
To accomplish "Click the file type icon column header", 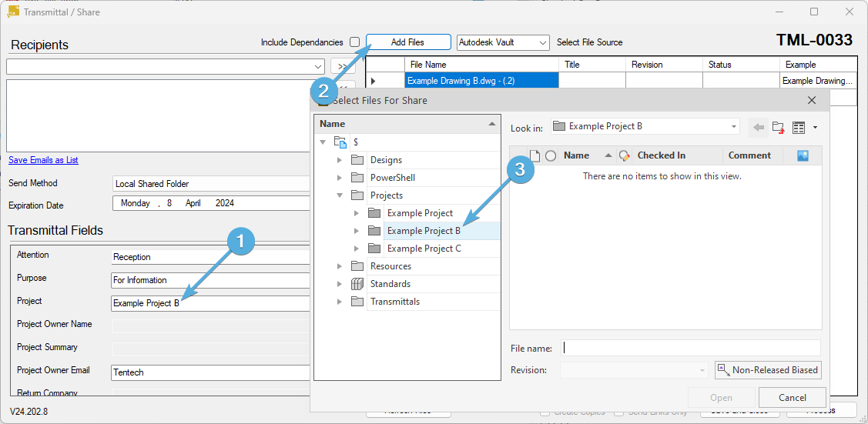I will point(535,156).
